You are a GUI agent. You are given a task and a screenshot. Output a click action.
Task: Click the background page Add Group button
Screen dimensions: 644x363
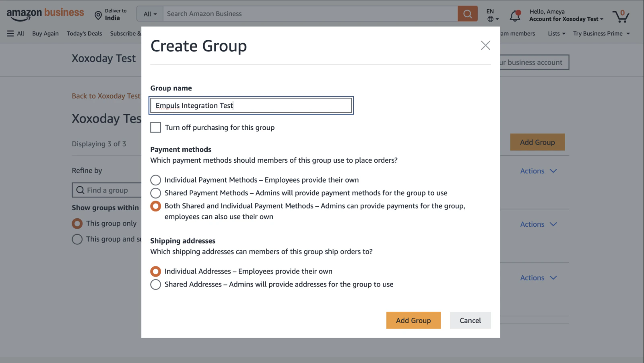[x=537, y=142]
